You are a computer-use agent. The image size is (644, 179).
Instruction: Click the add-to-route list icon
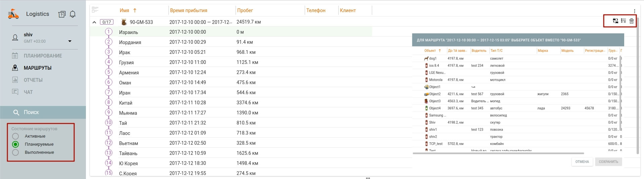(x=623, y=21)
